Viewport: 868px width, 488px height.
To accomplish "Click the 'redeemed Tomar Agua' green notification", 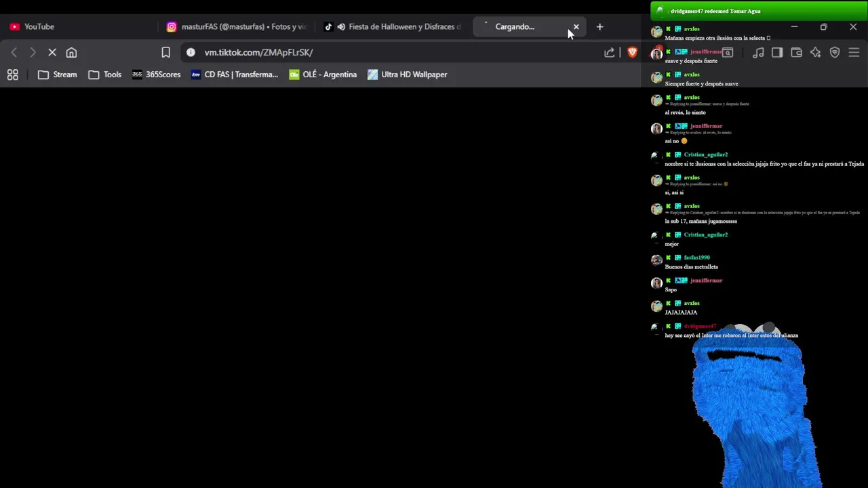I will pos(759,11).
